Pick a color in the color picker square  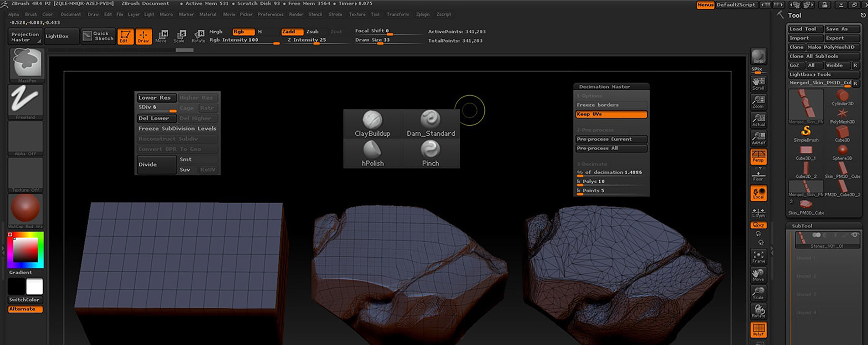tap(25, 250)
